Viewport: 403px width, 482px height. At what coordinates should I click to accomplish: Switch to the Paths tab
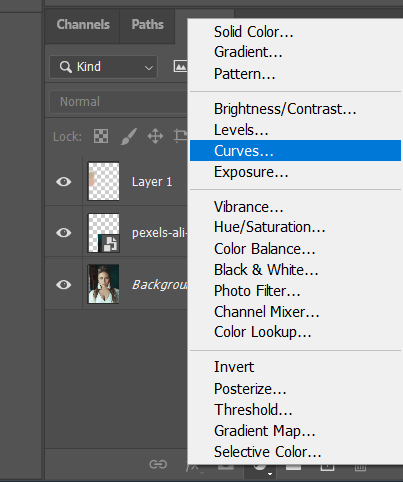point(147,24)
